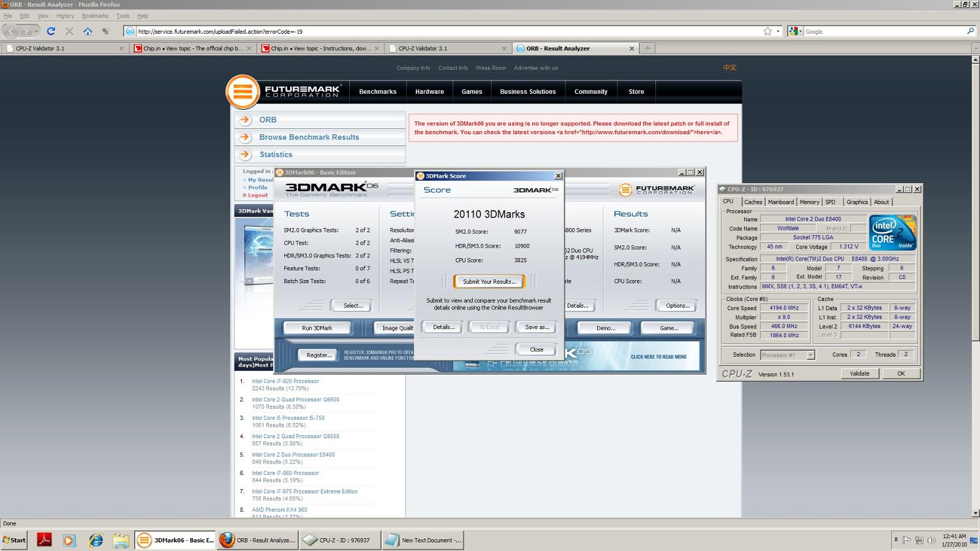Click the CPU-Z OK button
The width and height of the screenshot is (980, 551).
point(901,373)
